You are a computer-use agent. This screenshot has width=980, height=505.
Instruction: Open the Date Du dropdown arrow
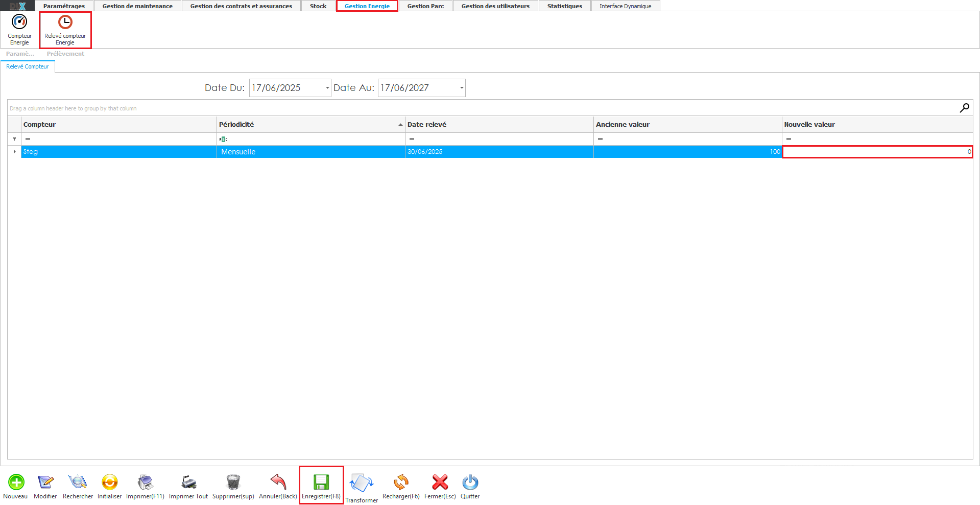[327, 88]
